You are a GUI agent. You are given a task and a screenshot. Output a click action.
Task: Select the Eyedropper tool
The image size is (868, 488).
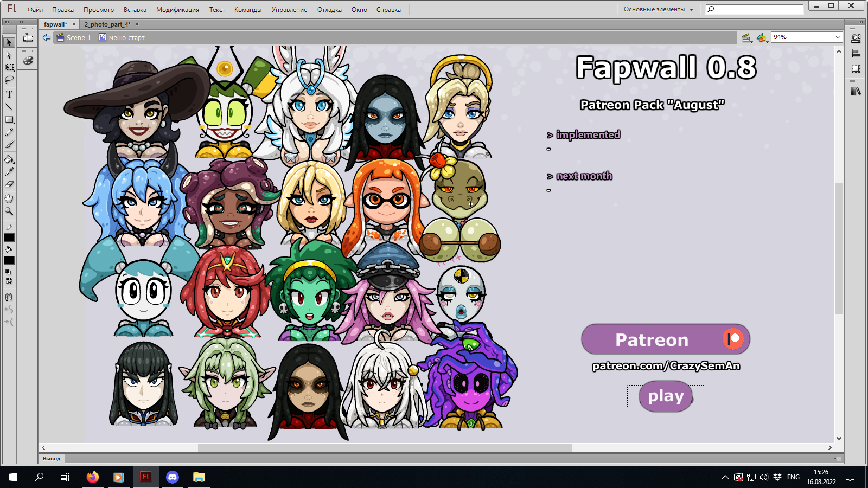(9, 171)
